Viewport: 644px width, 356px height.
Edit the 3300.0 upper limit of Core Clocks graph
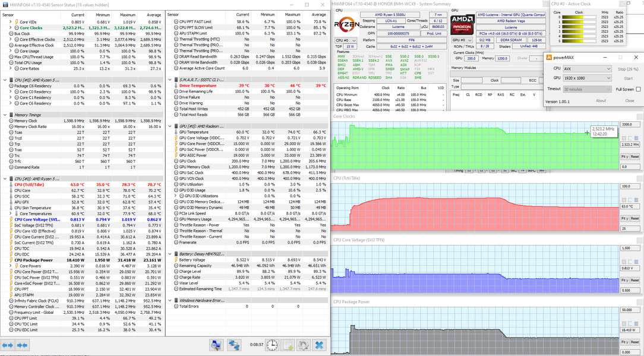point(630,124)
